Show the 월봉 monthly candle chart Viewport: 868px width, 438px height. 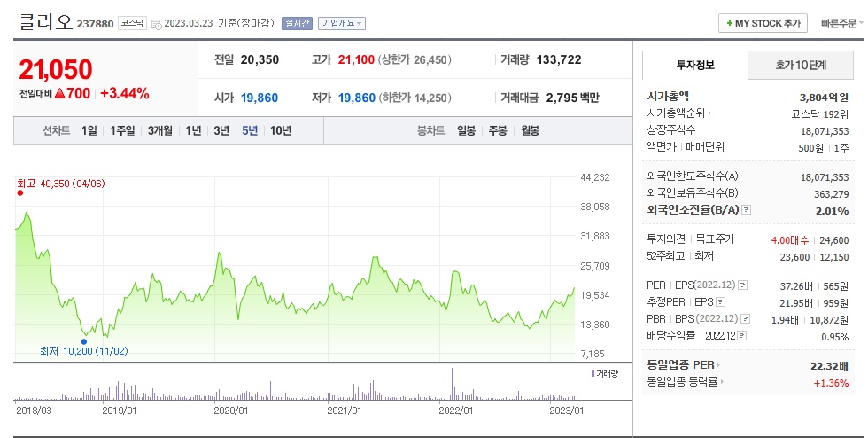pyautogui.click(x=530, y=131)
